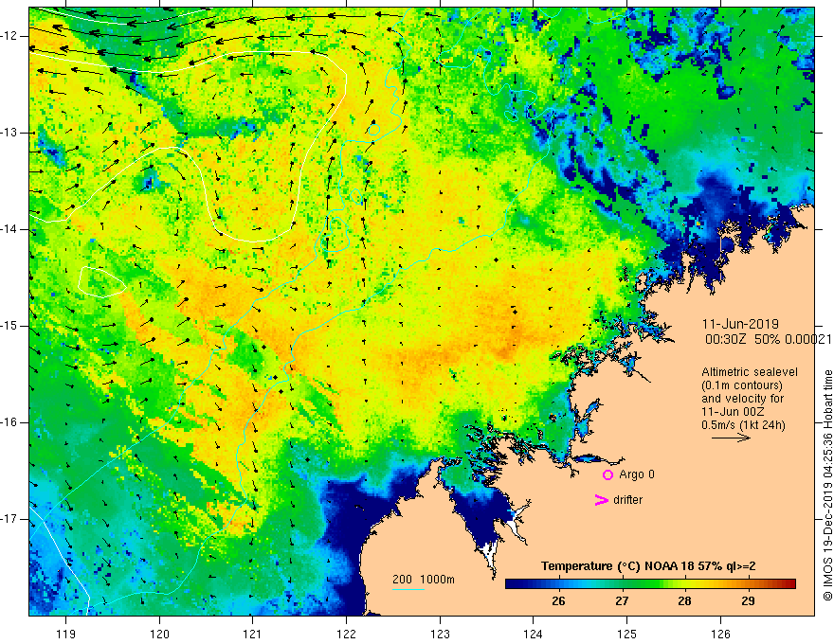Click longitude label 126 on bottom axis
Viewport: 834px width, 644px height.
[720, 634]
